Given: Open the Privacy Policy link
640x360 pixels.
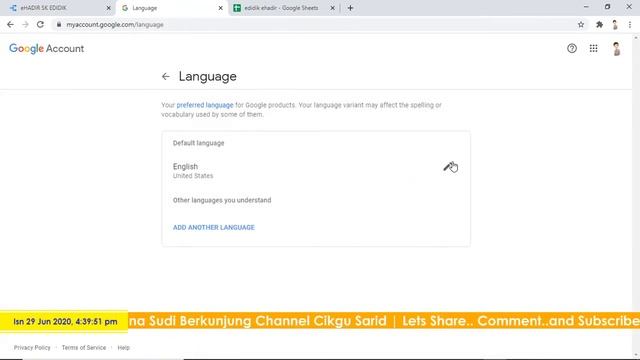Looking at the screenshot, I should click(32, 348).
